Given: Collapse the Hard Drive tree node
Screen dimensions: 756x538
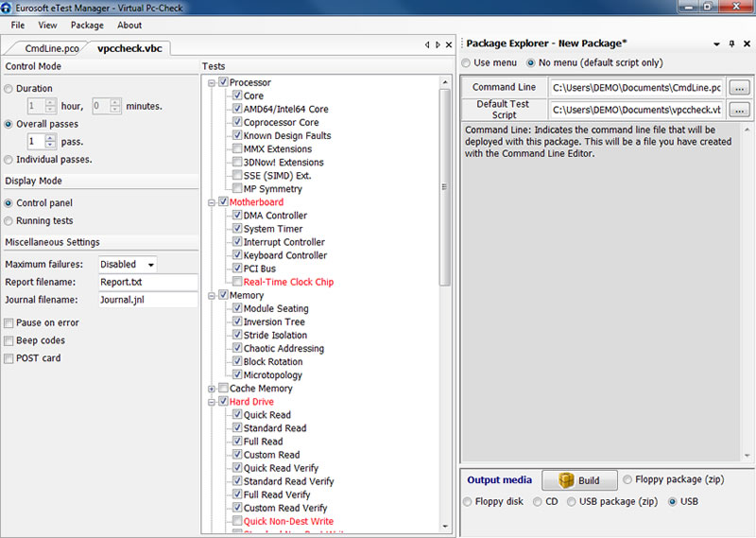Looking at the screenshot, I should 211,402.
